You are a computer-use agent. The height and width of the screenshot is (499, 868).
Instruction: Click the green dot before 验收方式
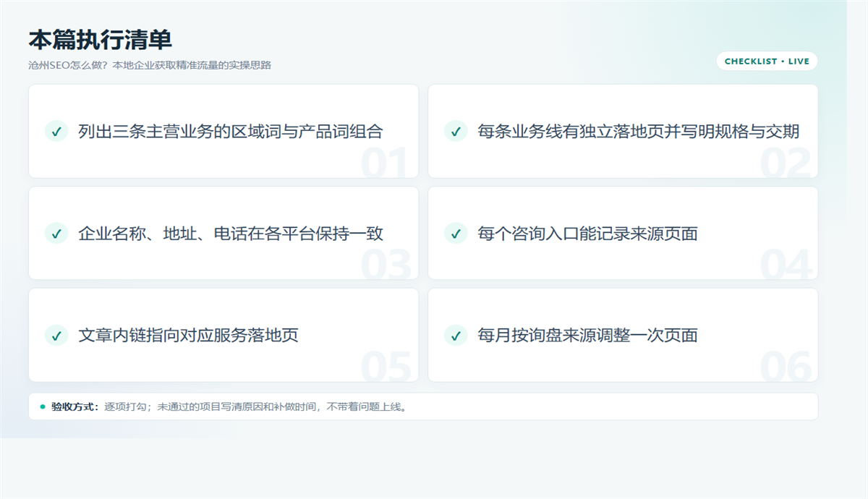[x=43, y=406]
